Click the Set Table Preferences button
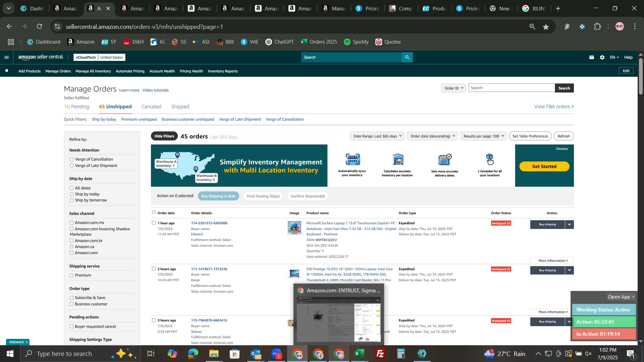Viewport: 644px width, 362px height. [530, 136]
